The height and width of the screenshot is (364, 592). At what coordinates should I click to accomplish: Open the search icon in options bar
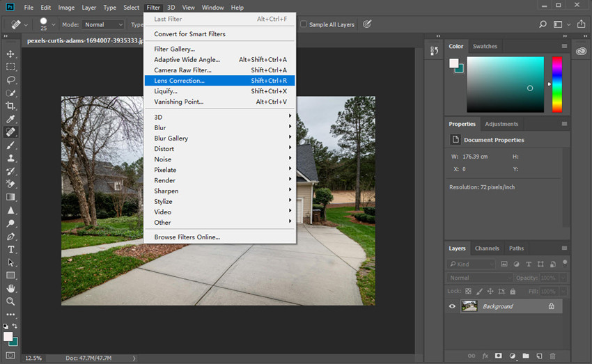click(543, 24)
